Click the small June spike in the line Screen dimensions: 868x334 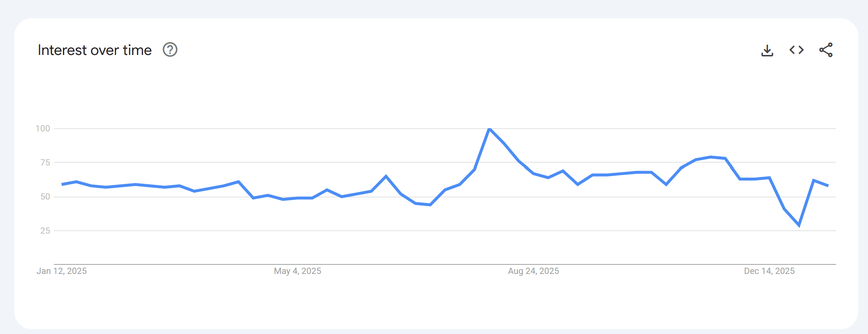(386, 176)
